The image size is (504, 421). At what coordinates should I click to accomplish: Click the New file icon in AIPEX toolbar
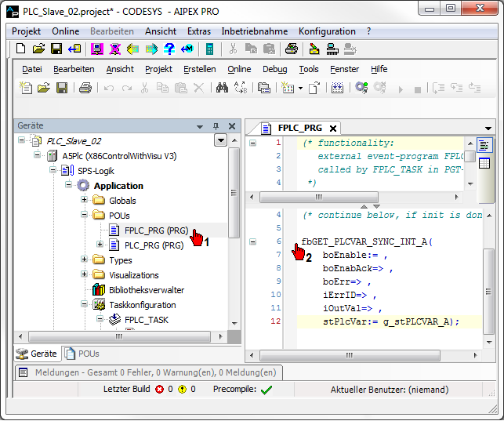(x=21, y=49)
